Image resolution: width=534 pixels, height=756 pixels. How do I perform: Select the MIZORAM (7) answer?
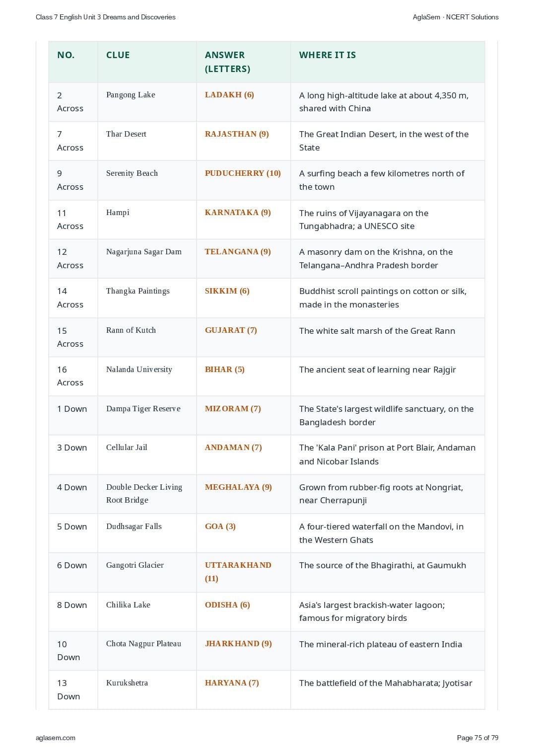coord(233,409)
